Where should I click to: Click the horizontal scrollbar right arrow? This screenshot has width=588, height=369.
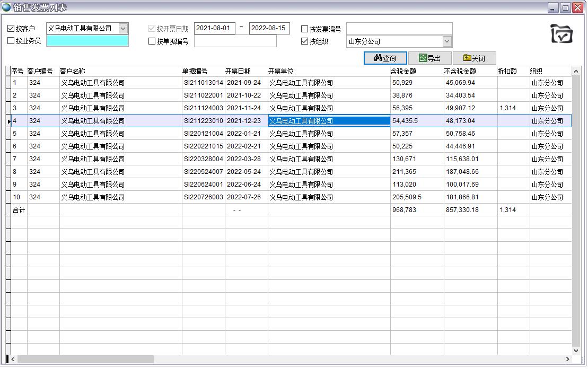click(x=568, y=359)
